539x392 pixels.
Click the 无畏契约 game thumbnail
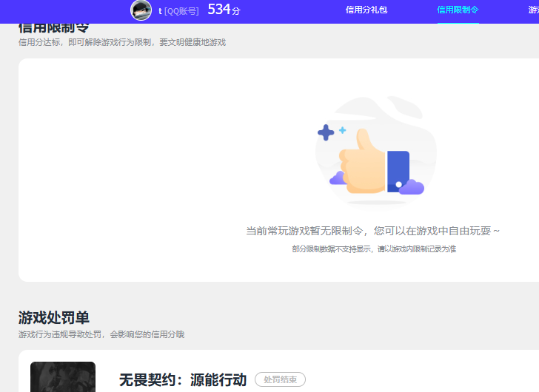click(x=63, y=376)
